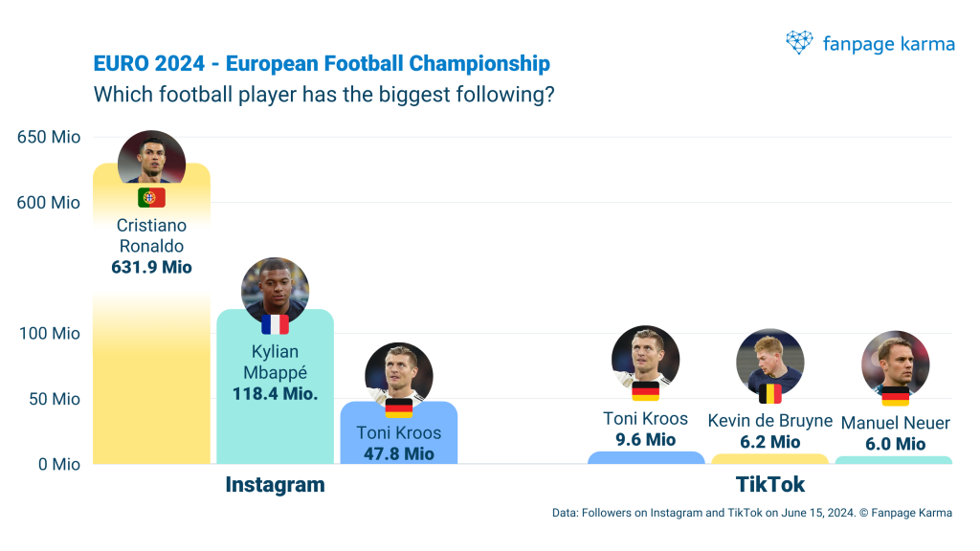Click the 118.4 Mio. follower value

[x=275, y=393]
